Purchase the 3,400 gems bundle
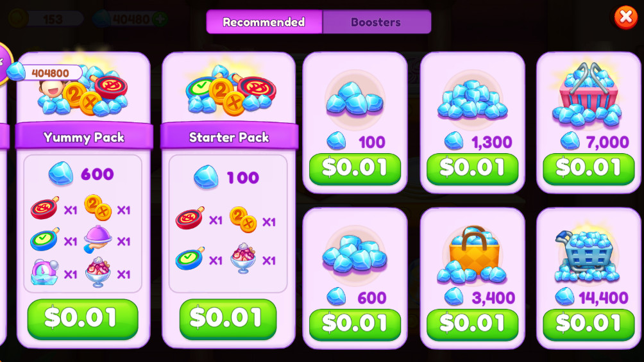Viewport: 644px width, 362px height. tap(472, 324)
